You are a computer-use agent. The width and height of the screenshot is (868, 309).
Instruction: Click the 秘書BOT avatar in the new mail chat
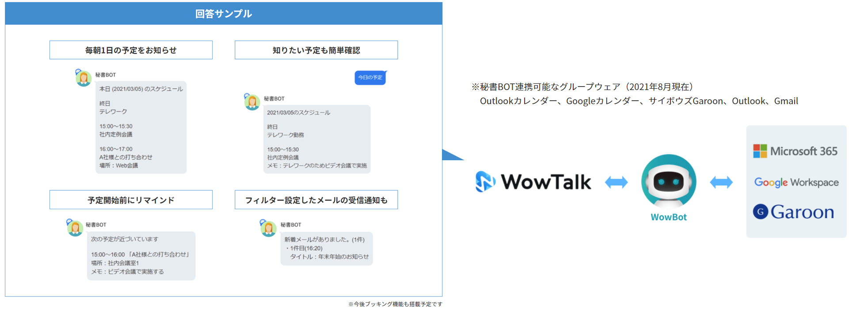pos(268,228)
